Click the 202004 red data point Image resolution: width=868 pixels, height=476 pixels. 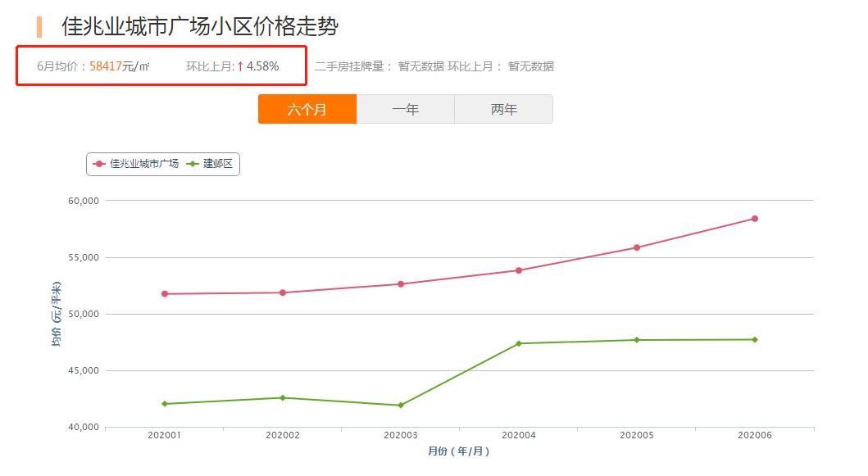coord(519,270)
